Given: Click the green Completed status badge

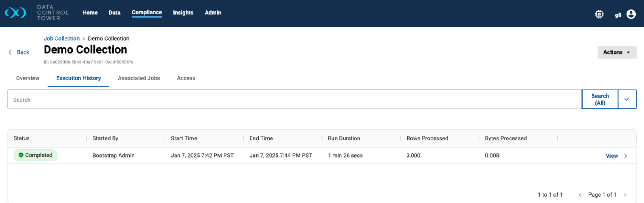Looking at the screenshot, I should (x=35, y=155).
